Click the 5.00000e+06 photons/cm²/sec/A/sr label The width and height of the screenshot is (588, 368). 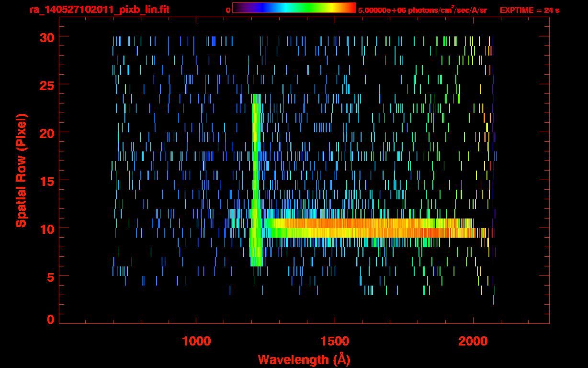pos(422,10)
